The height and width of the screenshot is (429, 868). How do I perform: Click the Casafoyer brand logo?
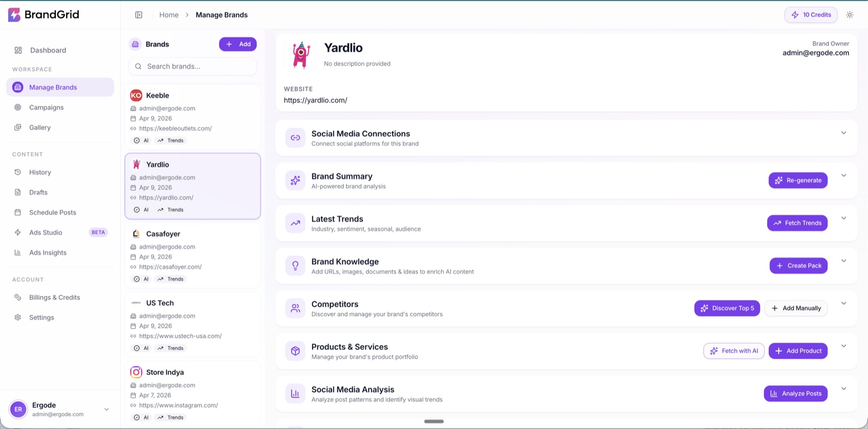(136, 234)
